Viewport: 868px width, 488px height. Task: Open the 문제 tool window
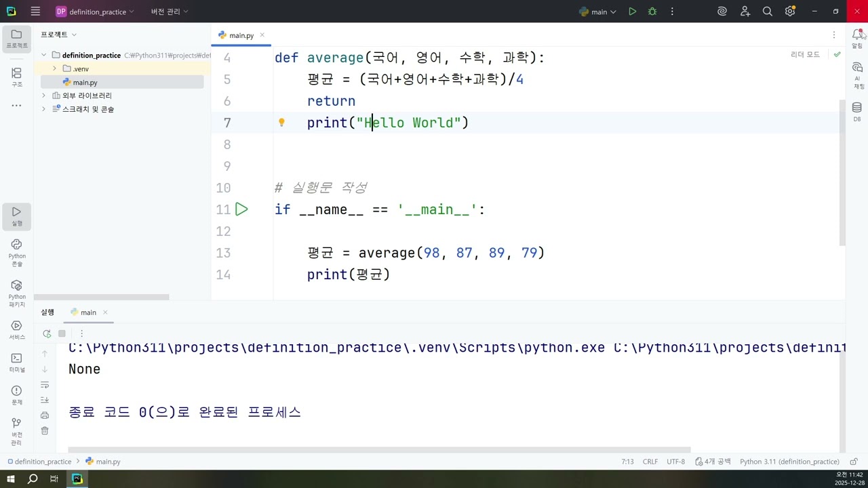[x=17, y=395]
